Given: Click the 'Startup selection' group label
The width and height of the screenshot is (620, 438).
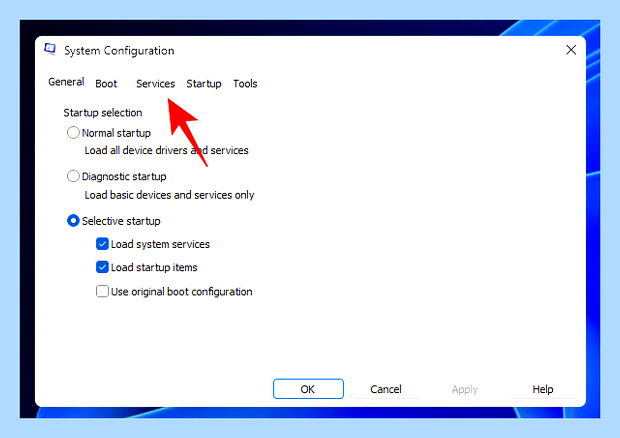Looking at the screenshot, I should tap(103, 113).
